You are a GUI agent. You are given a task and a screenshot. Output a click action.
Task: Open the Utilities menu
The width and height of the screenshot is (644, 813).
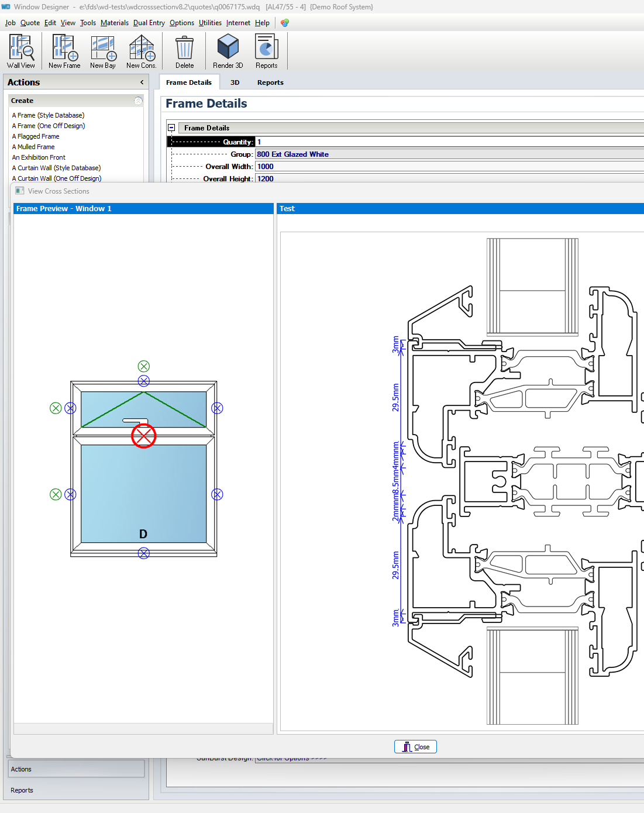pyautogui.click(x=210, y=23)
